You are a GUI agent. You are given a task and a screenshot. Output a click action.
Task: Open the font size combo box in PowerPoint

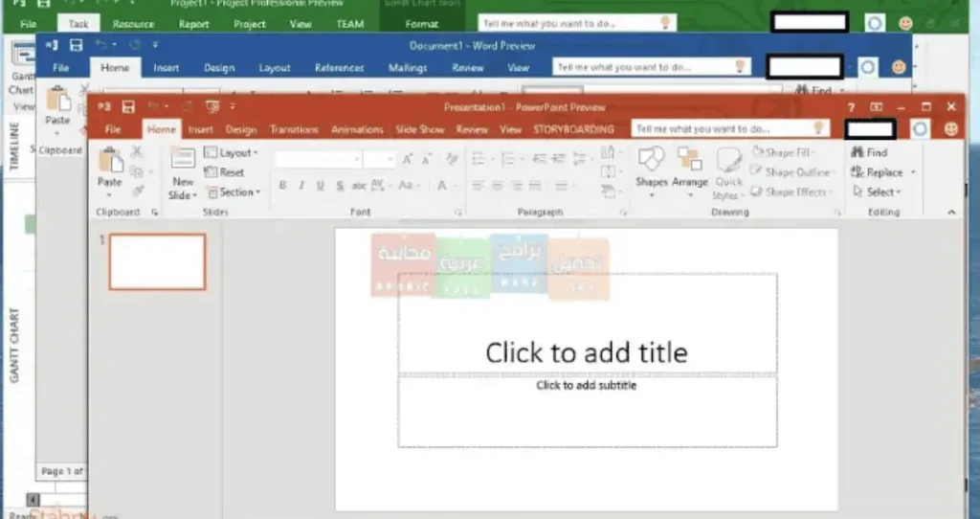(379, 160)
